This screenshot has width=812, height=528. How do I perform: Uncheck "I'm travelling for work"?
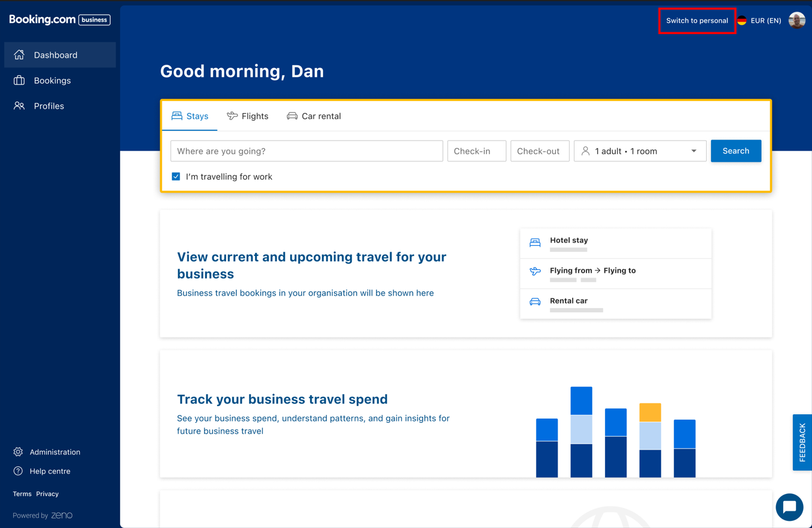tap(176, 176)
